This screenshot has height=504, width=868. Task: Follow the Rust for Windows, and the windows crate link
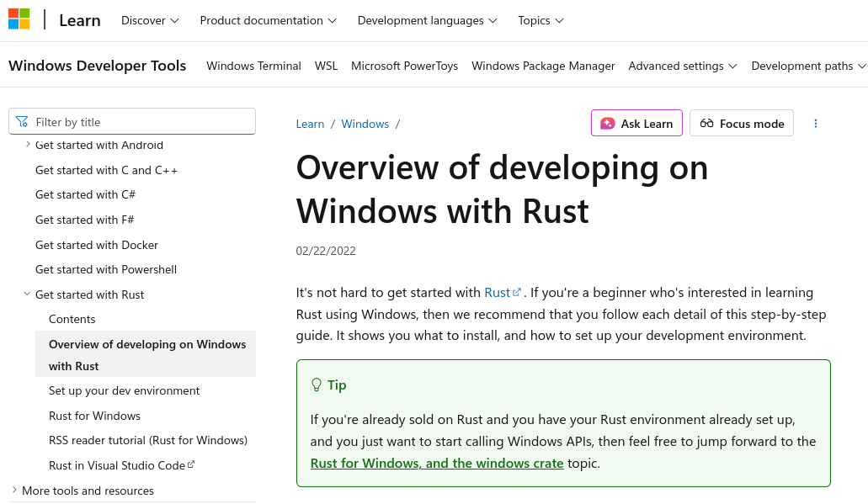click(437, 463)
